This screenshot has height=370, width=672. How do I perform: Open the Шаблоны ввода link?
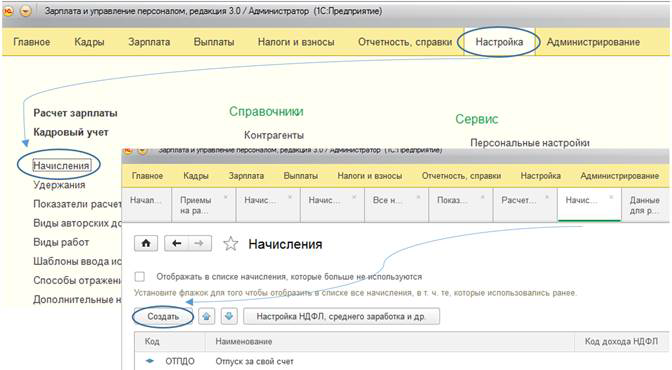click(77, 261)
